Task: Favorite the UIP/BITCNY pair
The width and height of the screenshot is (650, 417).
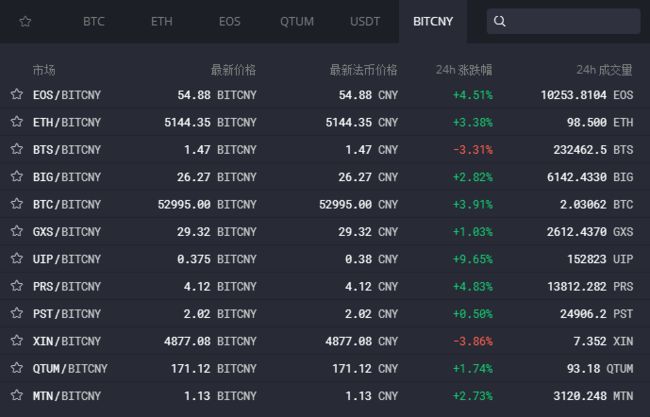Action: [17, 258]
